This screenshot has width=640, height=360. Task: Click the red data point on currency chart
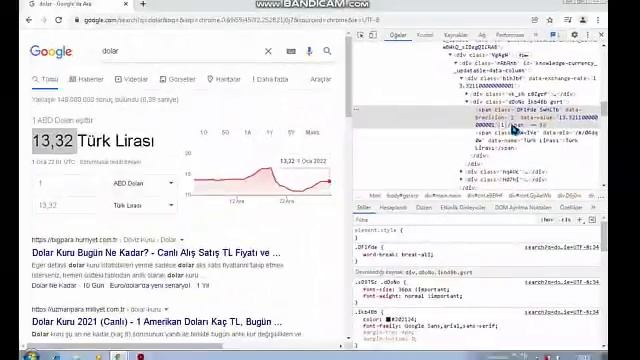click(x=329, y=181)
